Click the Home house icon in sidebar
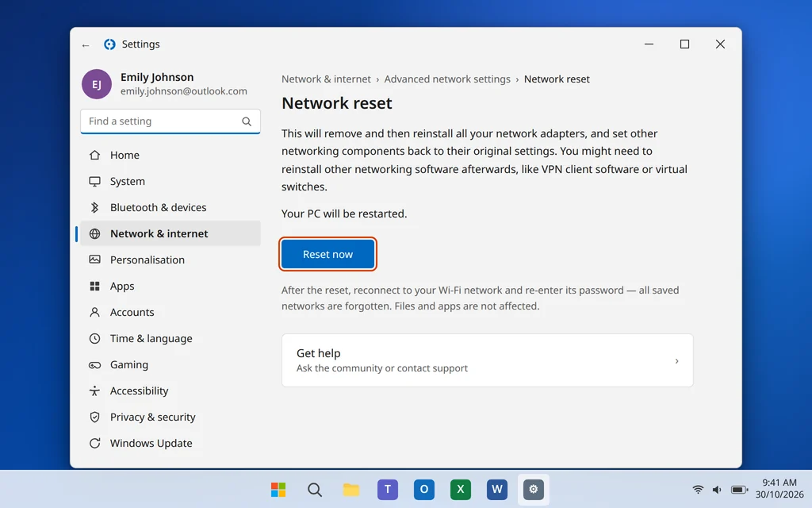This screenshot has height=508, width=812. [94, 155]
